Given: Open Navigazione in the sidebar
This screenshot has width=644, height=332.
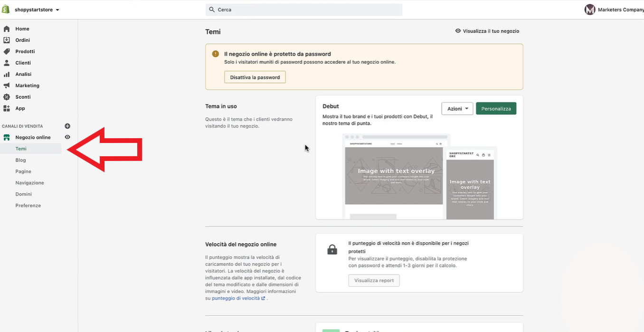Looking at the screenshot, I should pyautogui.click(x=29, y=183).
